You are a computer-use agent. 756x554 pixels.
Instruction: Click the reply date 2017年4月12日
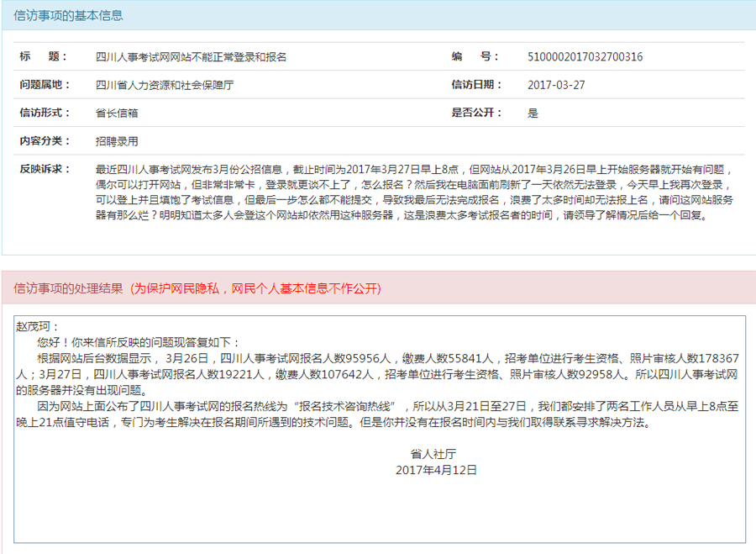point(436,470)
